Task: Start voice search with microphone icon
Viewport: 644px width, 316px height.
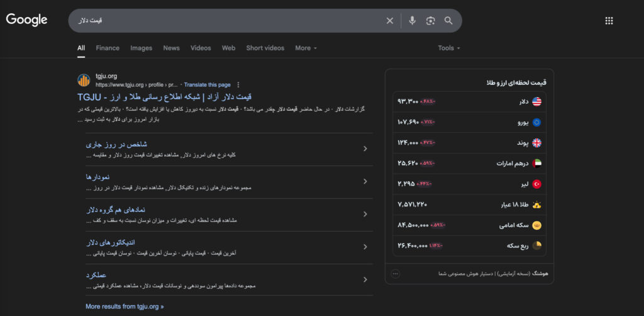Action: pos(412,21)
